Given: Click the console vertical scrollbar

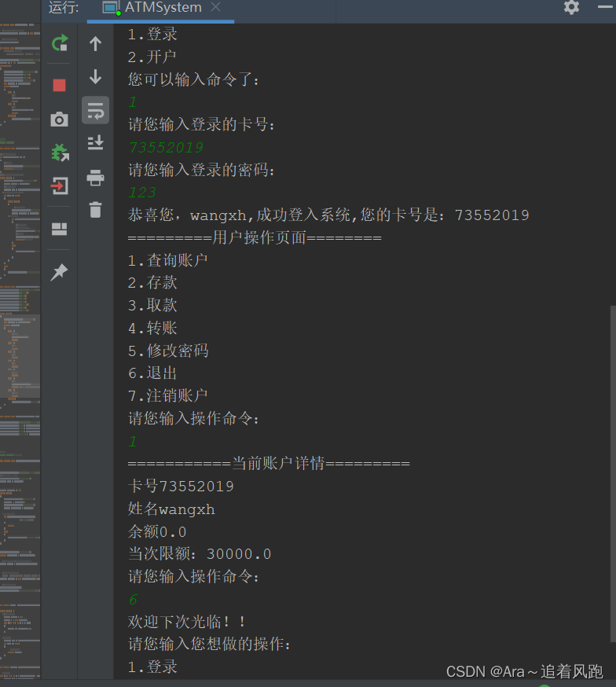Looking at the screenshot, I should 613,475.
